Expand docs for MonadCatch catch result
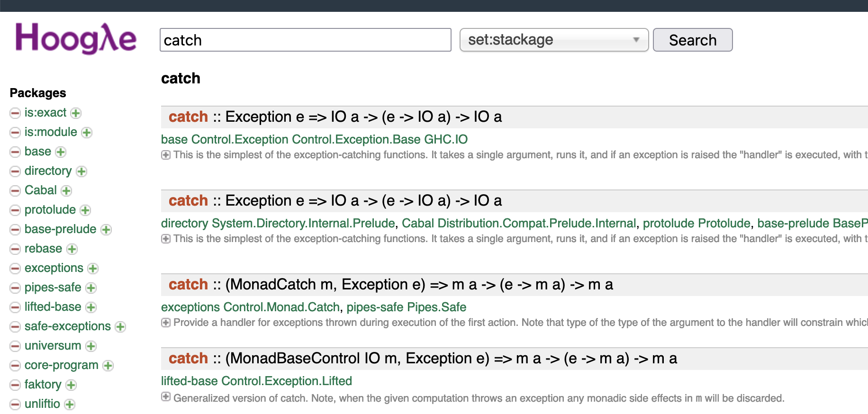 [166, 323]
